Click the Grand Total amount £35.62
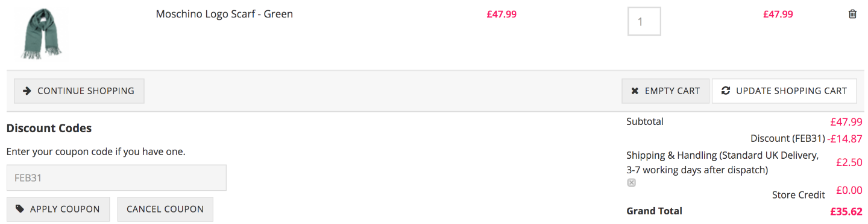This screenshot has width=868, height=224. (x=846, y=211)
